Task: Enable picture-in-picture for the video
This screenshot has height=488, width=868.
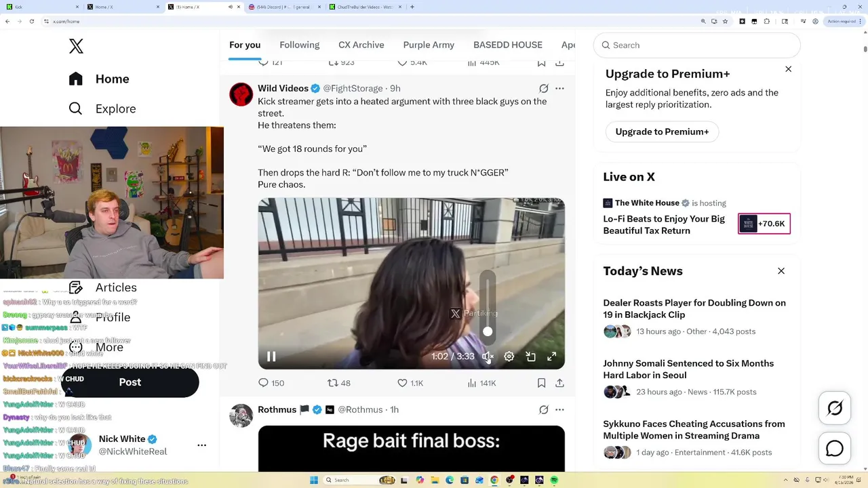Action: point(531,357)
